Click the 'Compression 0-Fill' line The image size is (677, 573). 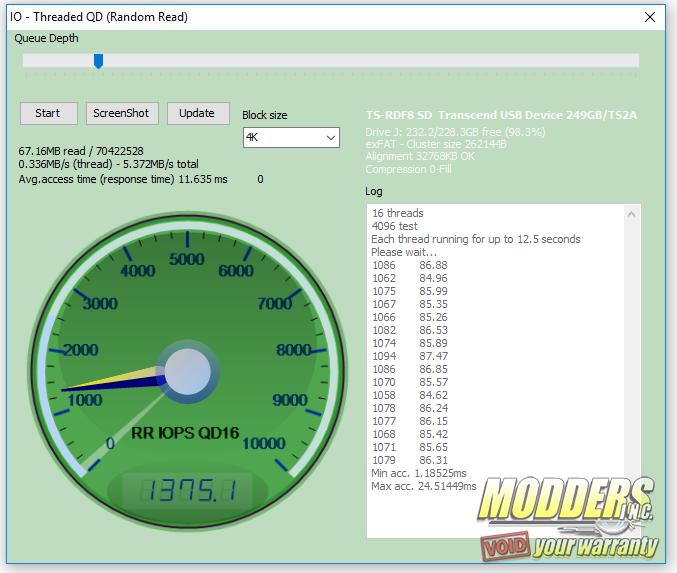pos(408,169)
